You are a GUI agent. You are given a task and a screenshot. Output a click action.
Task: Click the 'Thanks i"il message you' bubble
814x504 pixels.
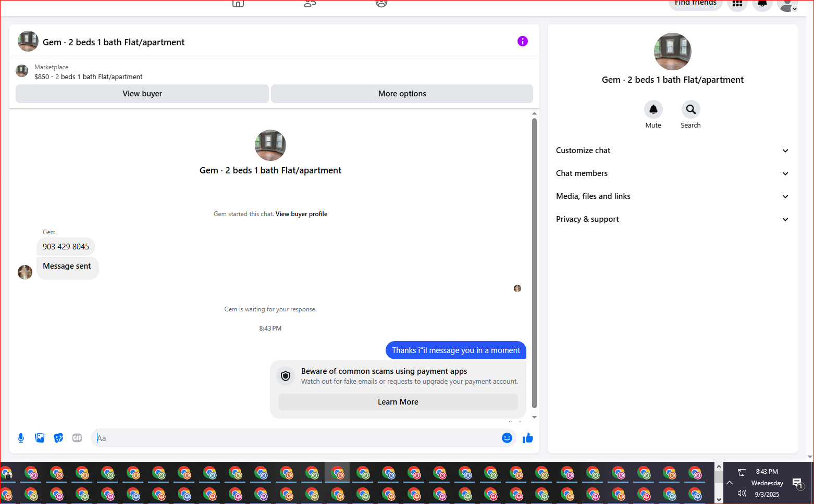tap(456, 350)
